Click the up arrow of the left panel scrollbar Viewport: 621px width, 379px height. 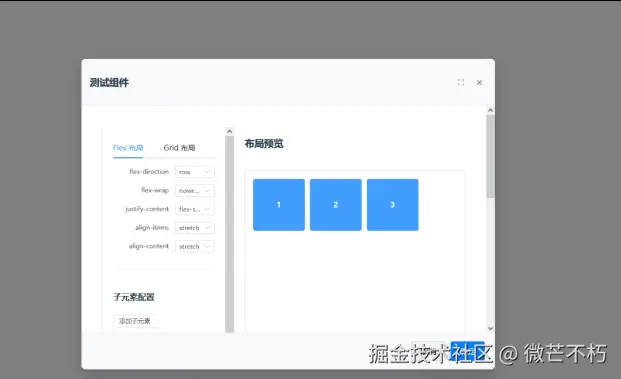click(229, 131)
